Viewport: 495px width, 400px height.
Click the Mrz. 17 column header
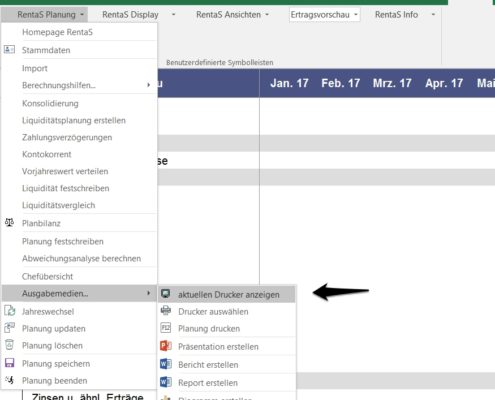click(392, 83)
